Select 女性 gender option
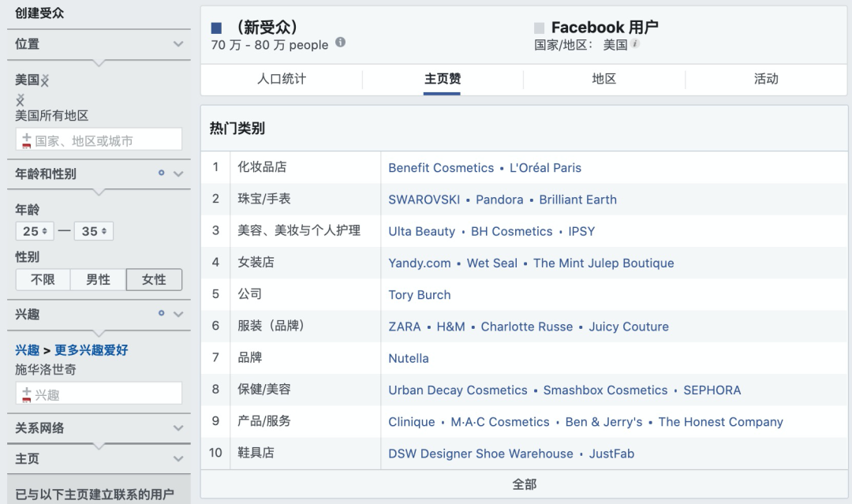 pyautogui.click(x=155, y=280)
